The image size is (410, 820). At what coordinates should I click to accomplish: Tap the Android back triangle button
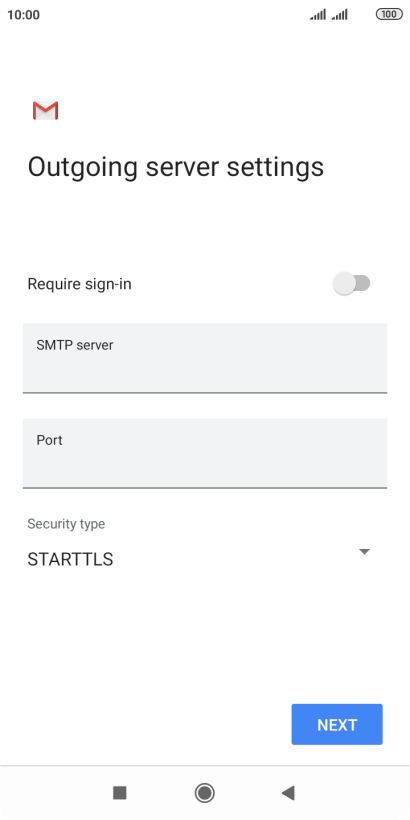288,793
